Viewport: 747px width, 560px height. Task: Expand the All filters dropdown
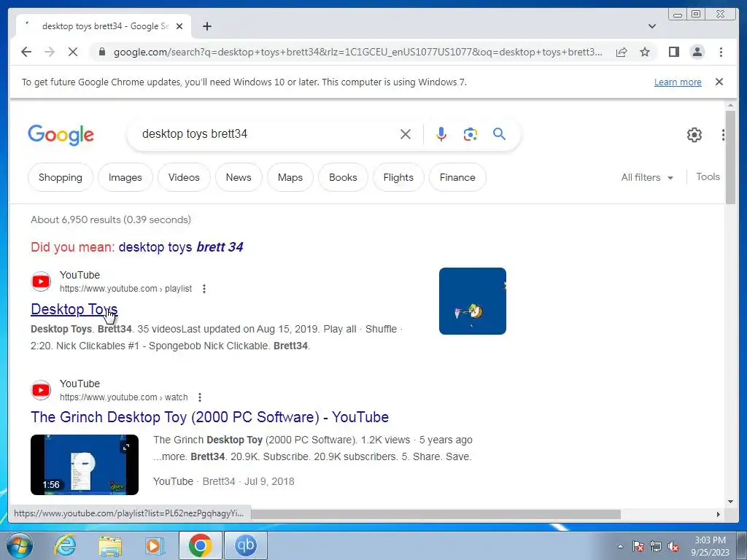[x=647, y=177]
